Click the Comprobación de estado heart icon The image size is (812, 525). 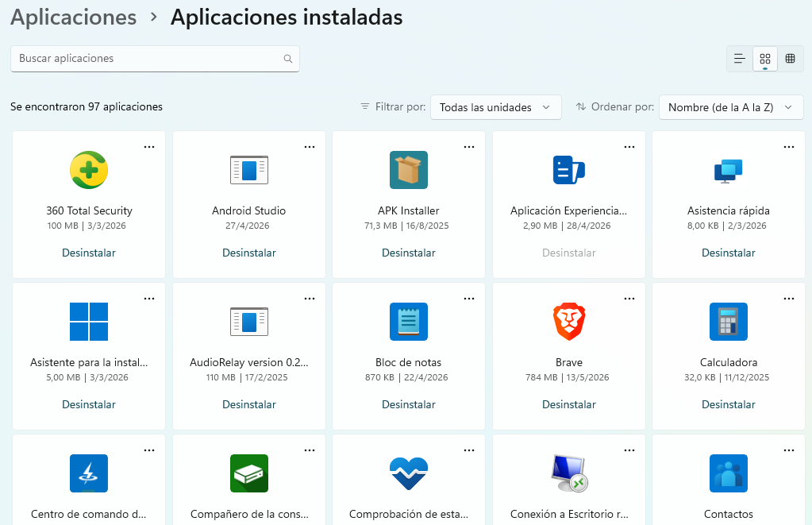409,473
